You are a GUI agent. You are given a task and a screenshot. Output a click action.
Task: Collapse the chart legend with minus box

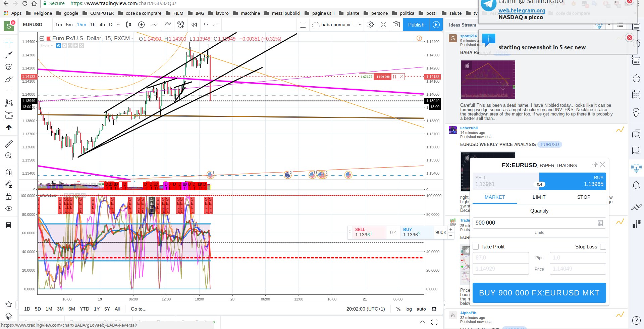point(42,39)
